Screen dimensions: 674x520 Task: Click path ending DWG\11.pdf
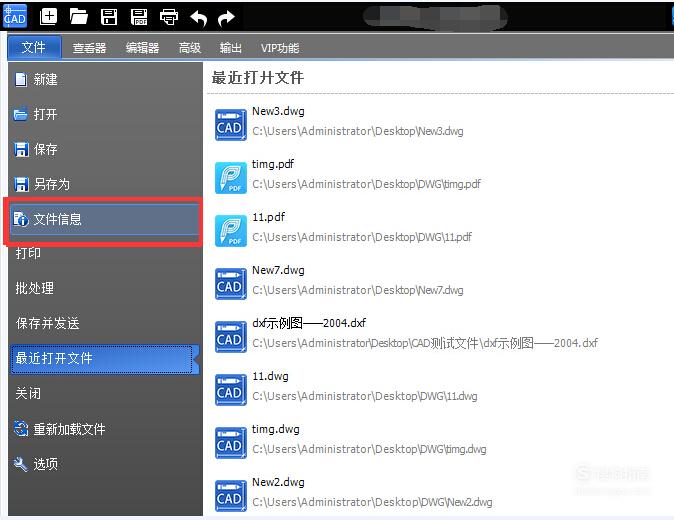[x=362, y=237]
